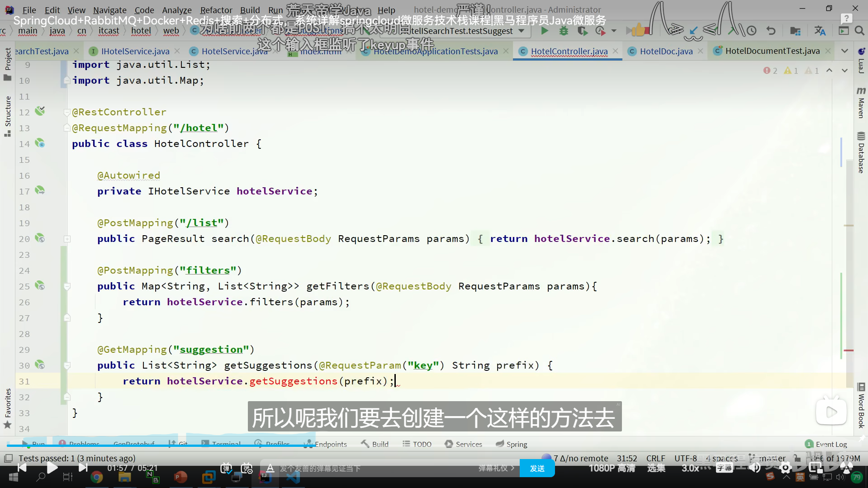Open the Event Log
Image resolution: width=868 pixels, height=488 pixels.
(x=826, y=444)
